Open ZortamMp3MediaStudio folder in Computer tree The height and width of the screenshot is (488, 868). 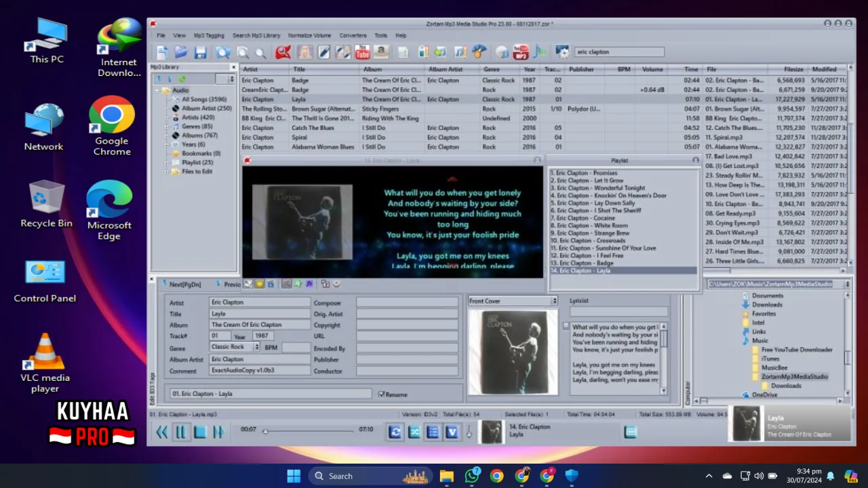(x=794, y=377)
